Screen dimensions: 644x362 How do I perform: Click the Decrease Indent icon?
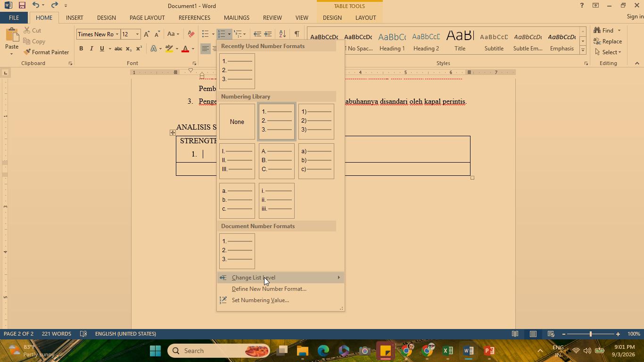[x=257, y=34]
